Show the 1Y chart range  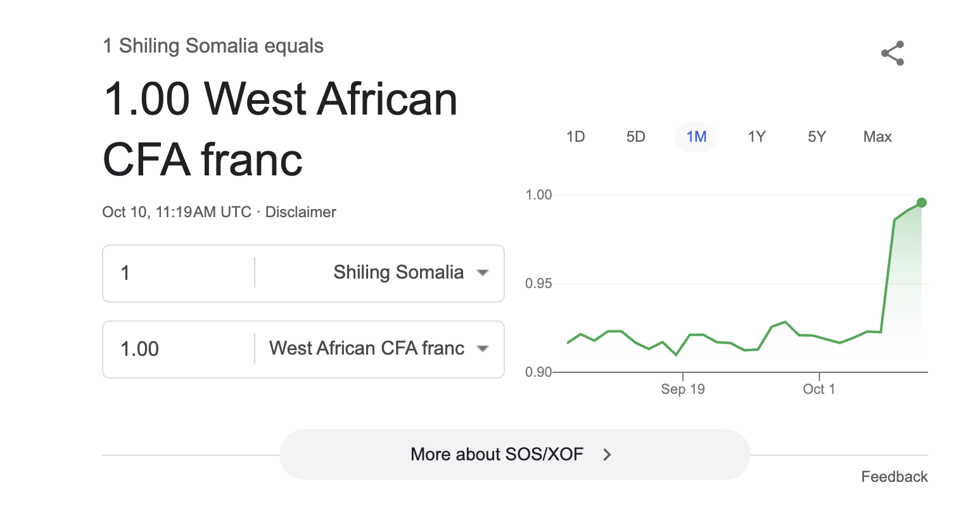756,137
